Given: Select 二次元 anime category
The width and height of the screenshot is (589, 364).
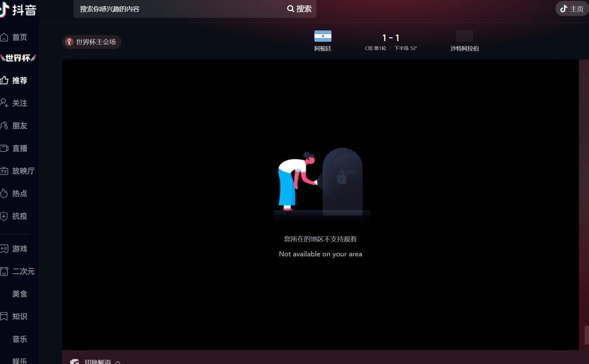Looking at the screenshot, I should (x=18, y=271).
